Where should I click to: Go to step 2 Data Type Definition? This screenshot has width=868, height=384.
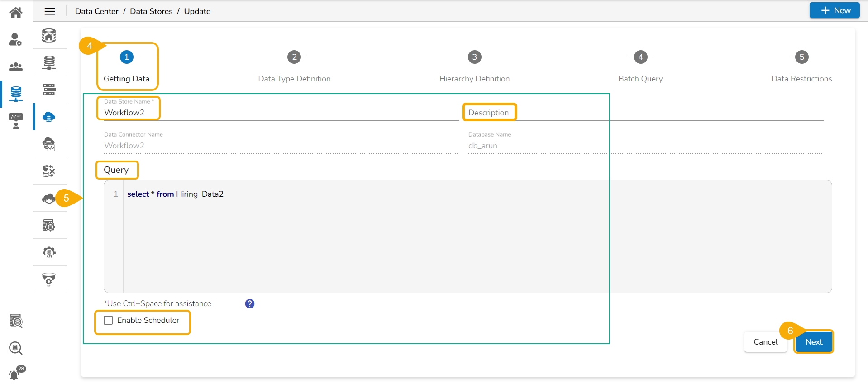coord(294,57)
